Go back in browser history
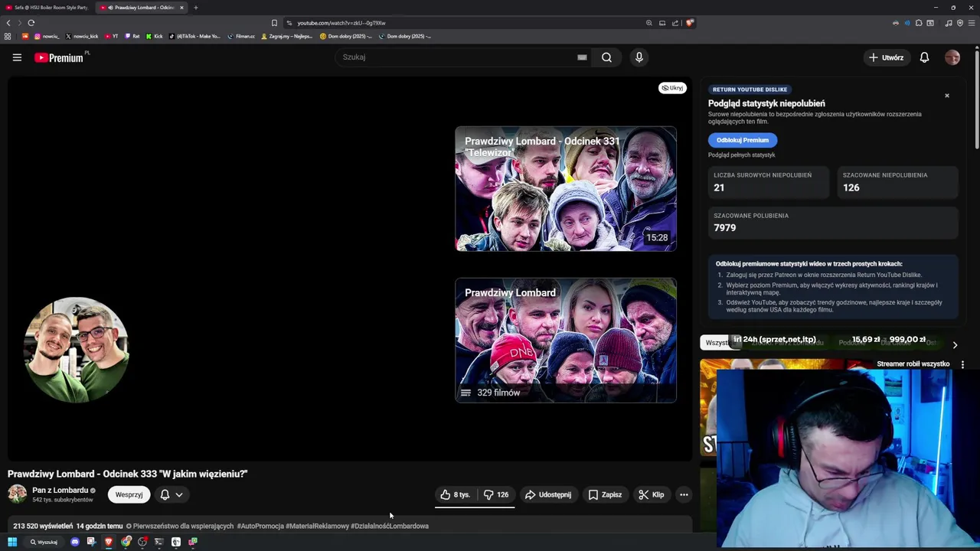The height and width of the screenshot is (551, 980). tap(8, 23)
